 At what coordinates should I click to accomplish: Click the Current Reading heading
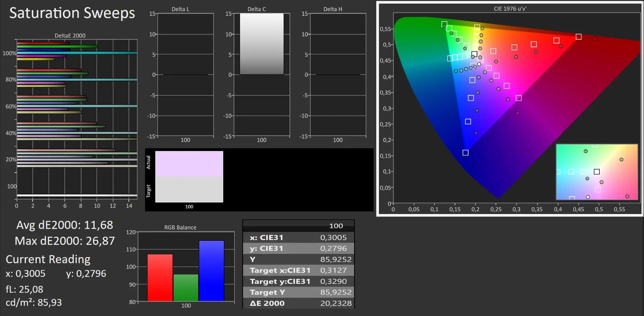click(48, 259)
